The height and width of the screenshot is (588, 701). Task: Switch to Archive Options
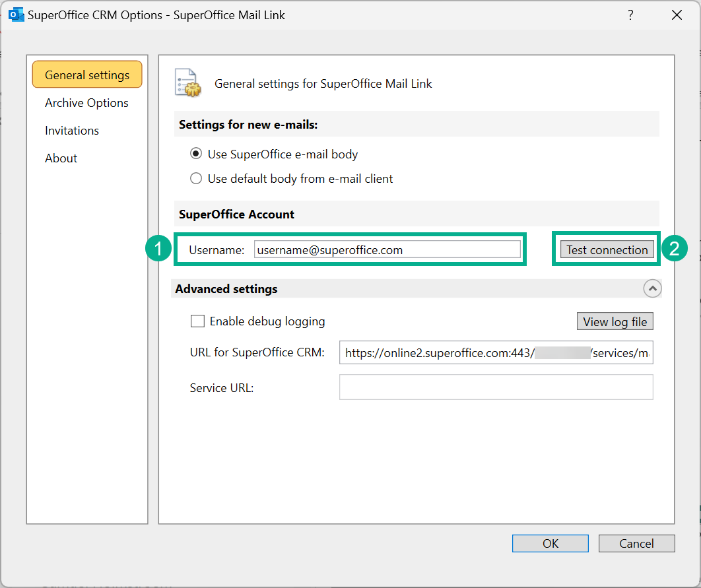(86, 102)
